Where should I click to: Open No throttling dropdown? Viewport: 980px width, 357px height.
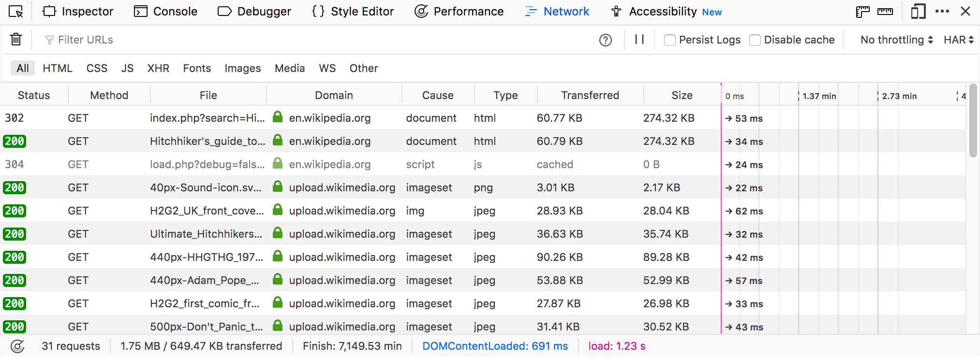(897, 40)
